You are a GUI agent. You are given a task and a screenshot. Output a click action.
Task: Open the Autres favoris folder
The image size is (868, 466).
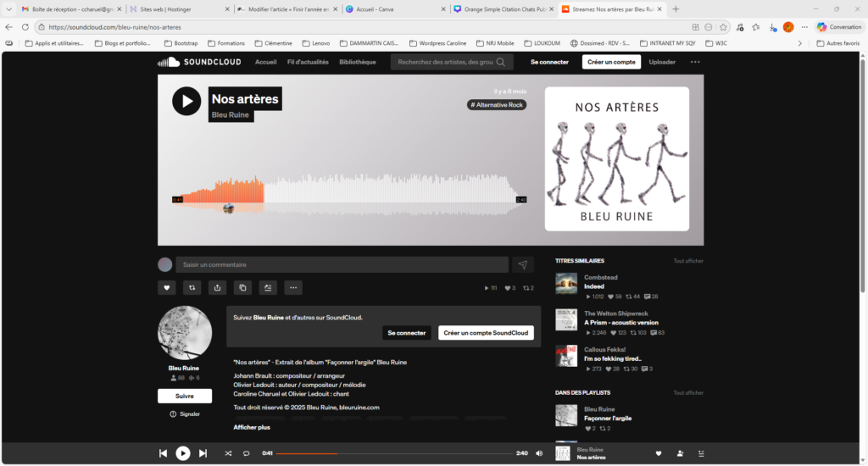pos(838,43)
